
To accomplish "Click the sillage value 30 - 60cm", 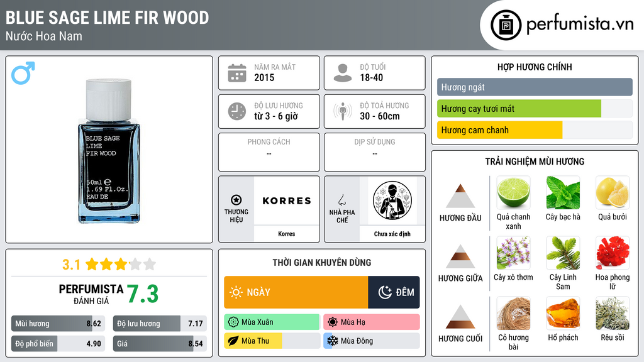I will click(x=380, y=116).
